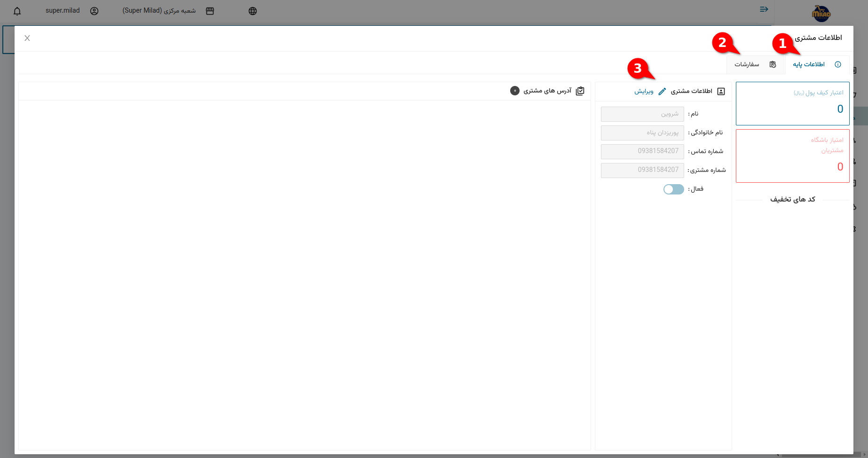Click the store branch icon
This screenshot has width=868, height=458.
[x=210, y=11]
